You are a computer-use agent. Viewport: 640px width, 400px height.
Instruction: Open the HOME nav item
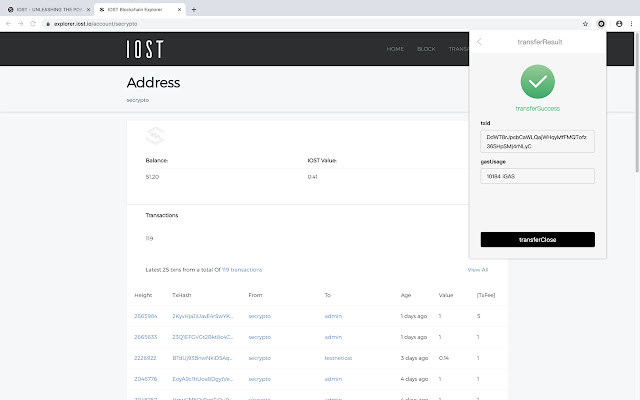coord(395,49)
